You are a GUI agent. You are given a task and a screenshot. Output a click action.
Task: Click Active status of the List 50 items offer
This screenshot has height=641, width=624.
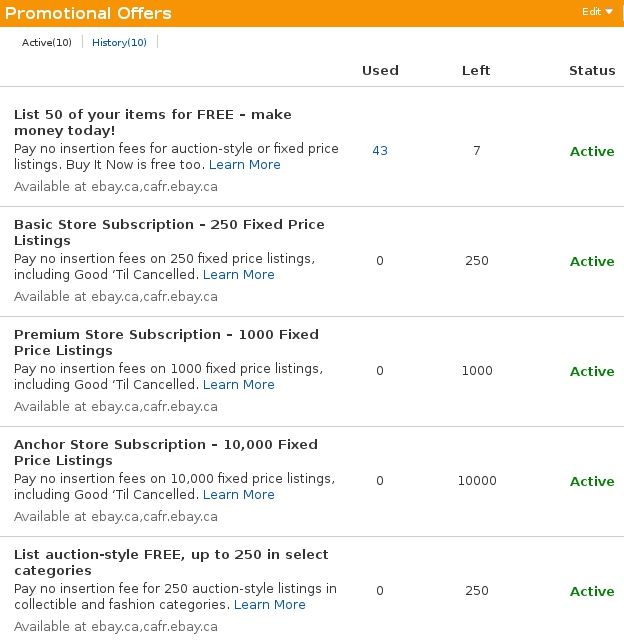point(592,152)
